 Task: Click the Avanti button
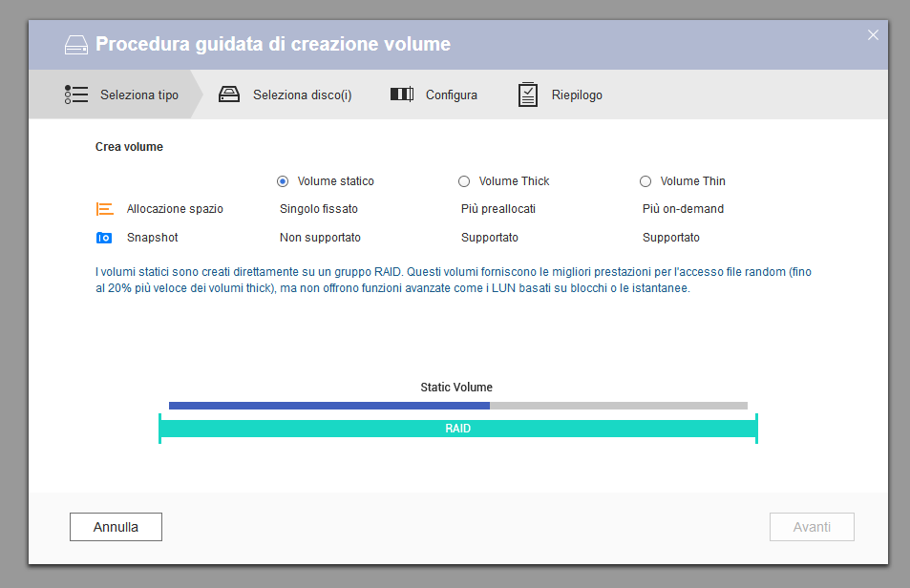click(812, 527)
